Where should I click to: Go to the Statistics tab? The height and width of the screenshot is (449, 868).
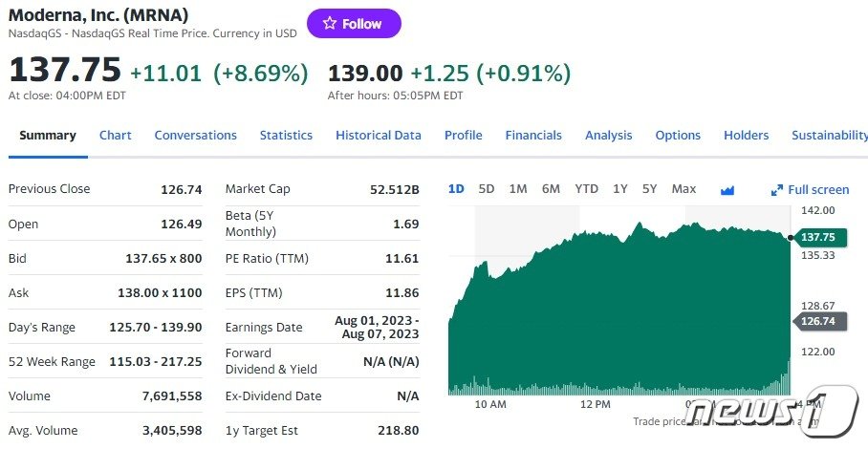pyautogui.click(x=286, y=136)
